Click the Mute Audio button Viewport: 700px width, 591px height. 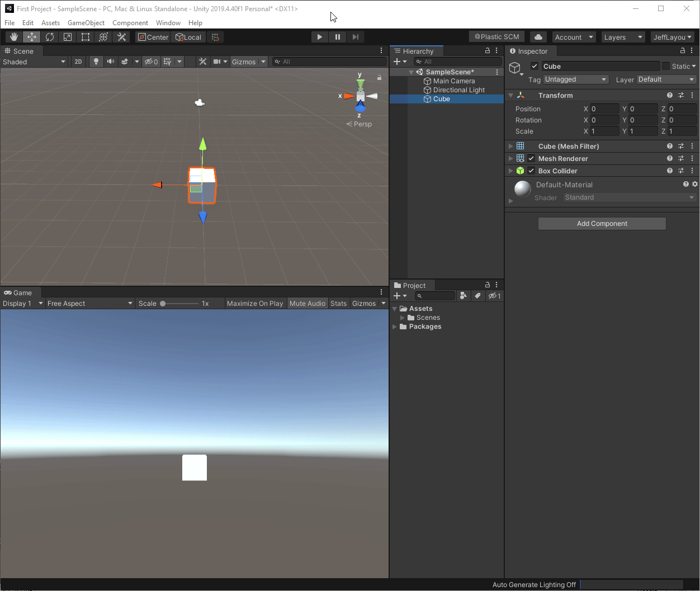307,303
